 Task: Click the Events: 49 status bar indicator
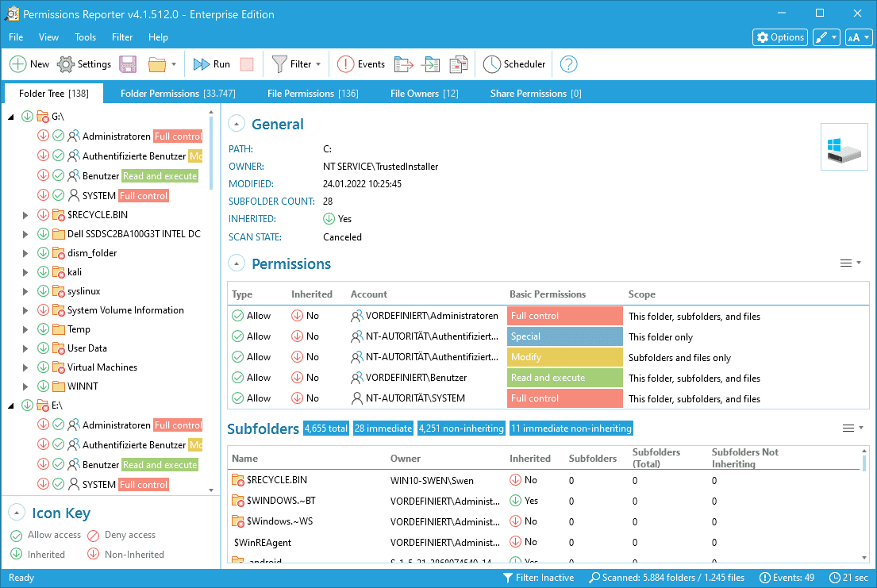point(787,578)
